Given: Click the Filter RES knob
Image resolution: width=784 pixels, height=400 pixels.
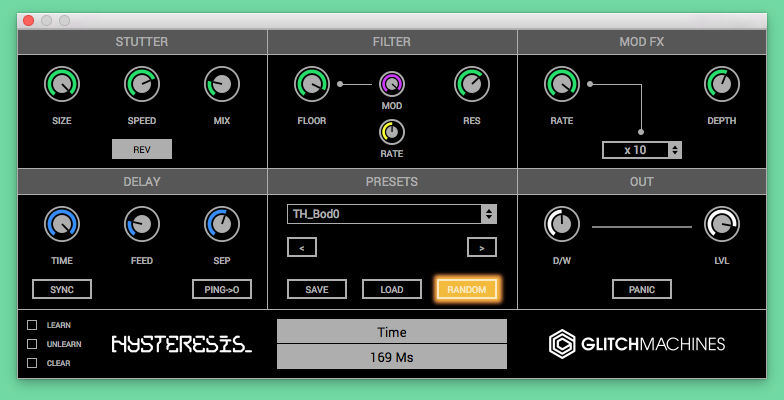Looking at the screenshot, I should (472, 84).
